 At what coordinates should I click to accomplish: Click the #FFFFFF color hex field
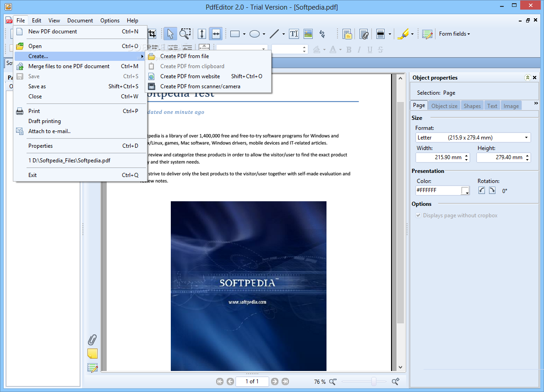(x=438, y=190)
